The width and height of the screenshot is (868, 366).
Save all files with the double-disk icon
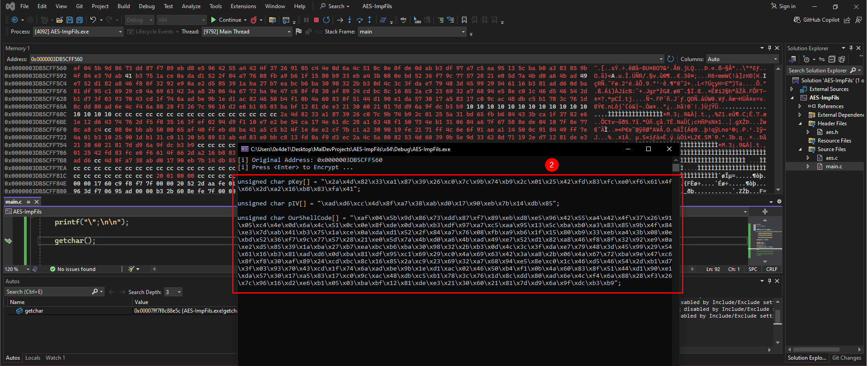[x=80, y=20]
